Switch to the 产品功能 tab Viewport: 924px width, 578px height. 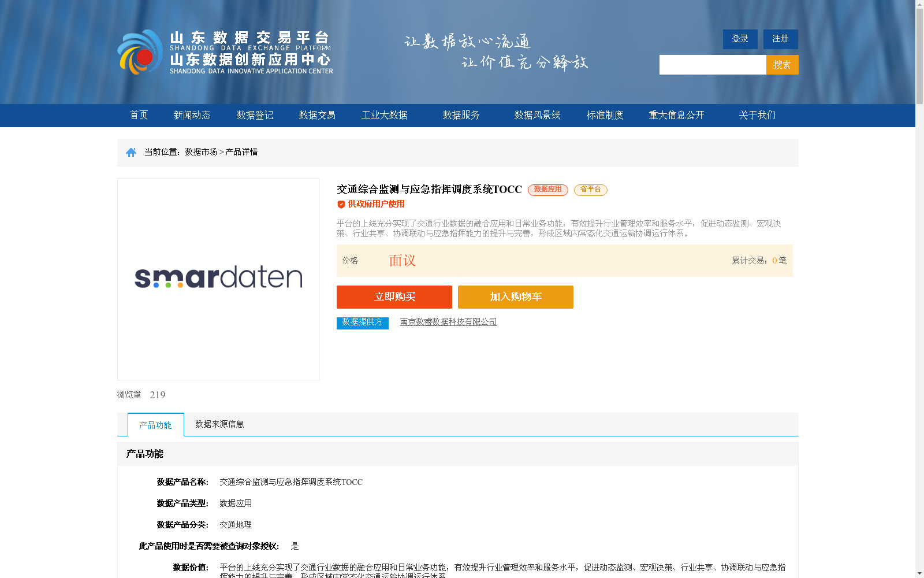(156, 425)
